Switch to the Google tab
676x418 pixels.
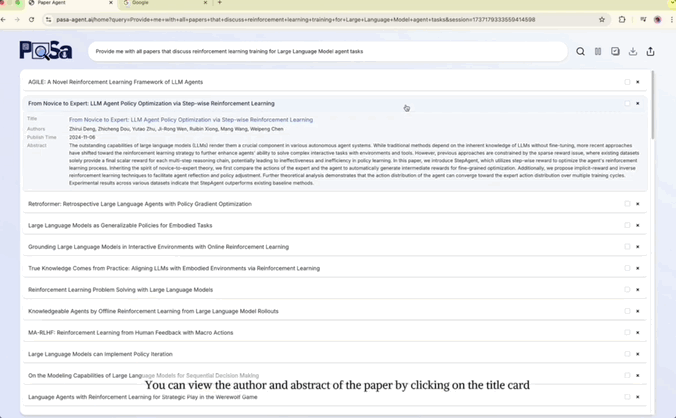click(164, 3)
